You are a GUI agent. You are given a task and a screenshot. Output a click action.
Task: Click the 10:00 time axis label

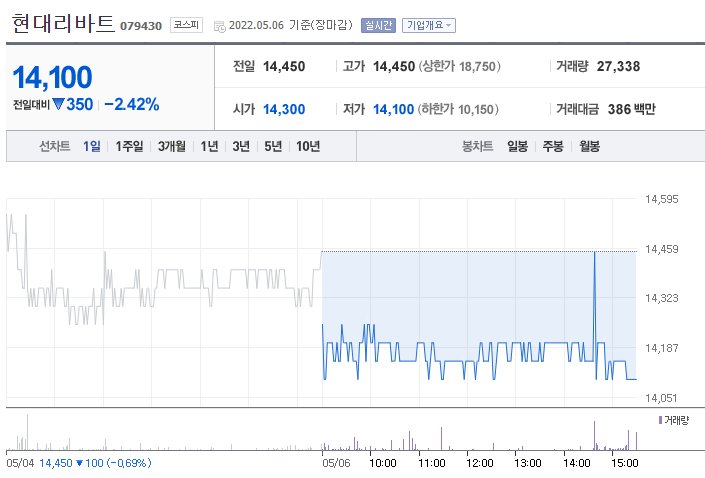pos(383,463)
